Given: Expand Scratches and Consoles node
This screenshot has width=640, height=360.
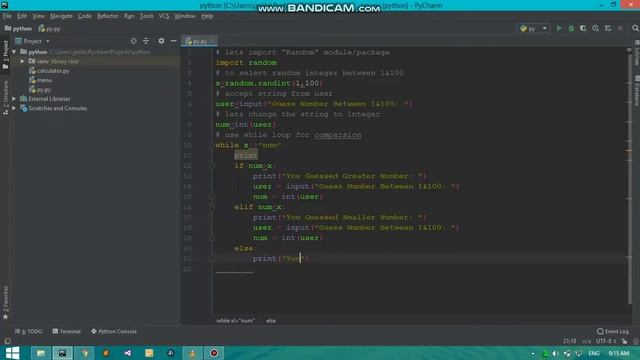Looking at the screenshot, I should tap(14, 108).
